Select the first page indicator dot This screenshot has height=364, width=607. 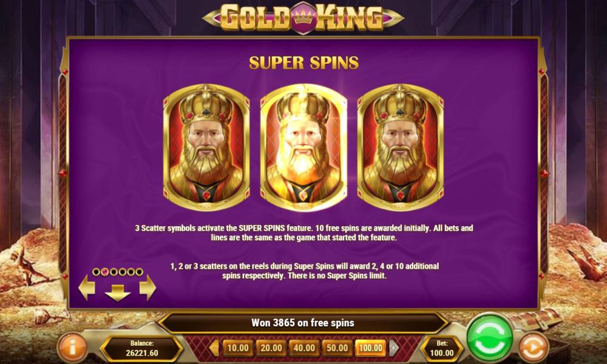click(96, 272)
